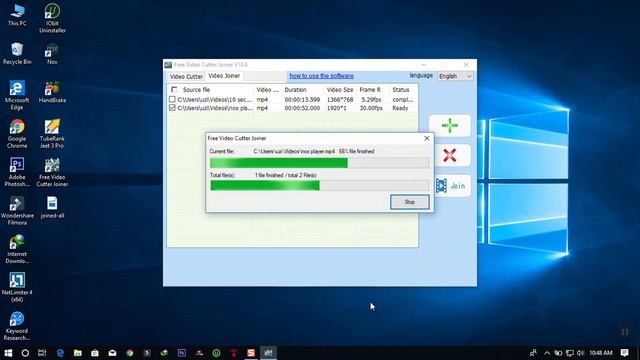The width and height of the screenshot is (640, 360).
Task: Open Photoshop from the taskbar
Action: [182, 353]
